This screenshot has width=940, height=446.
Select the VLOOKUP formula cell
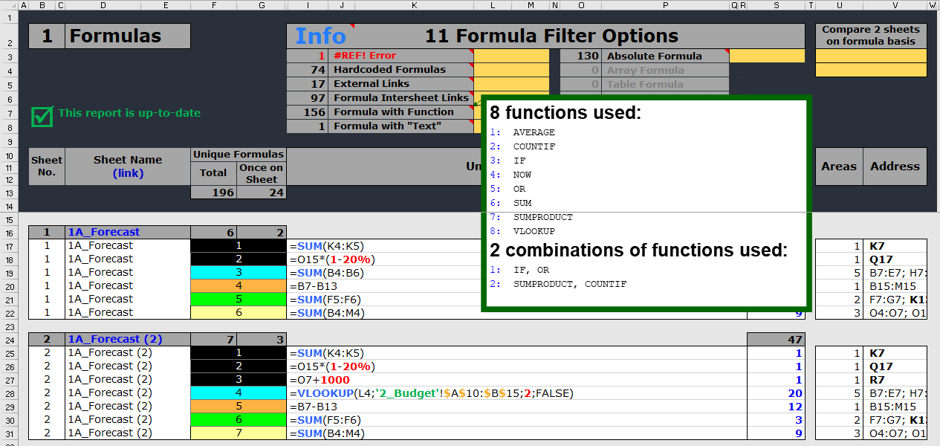pyautogui.click(x=430, y=394)
